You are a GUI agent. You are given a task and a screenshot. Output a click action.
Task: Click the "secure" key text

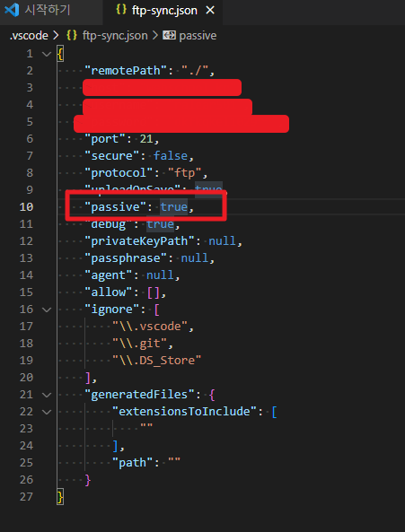tap(112, 156)
